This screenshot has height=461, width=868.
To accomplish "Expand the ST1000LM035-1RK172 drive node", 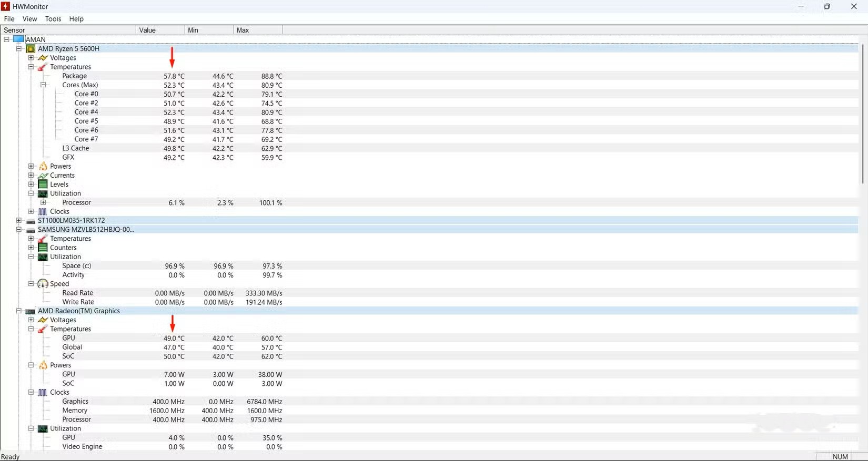I will coord(19,221).
